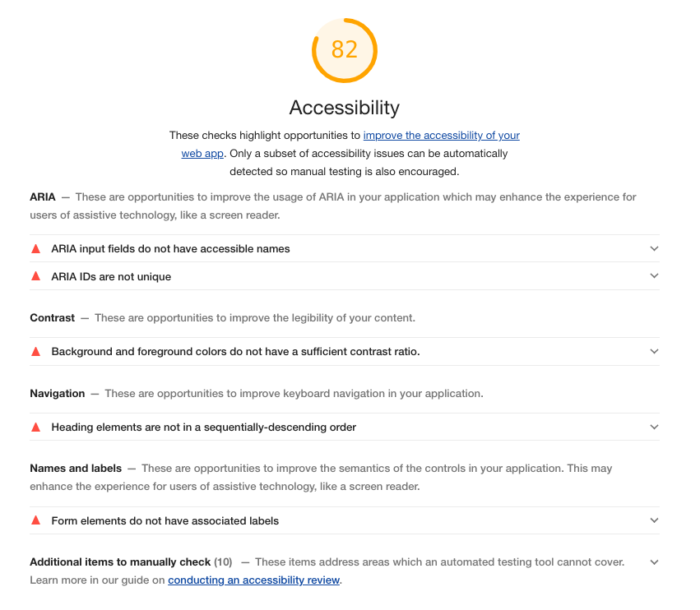Viewport: 700px width, 610px height.
Task: Expand the ARIA IDs are not unique audit
Action: pyautogui.click(x=654, y=276)
